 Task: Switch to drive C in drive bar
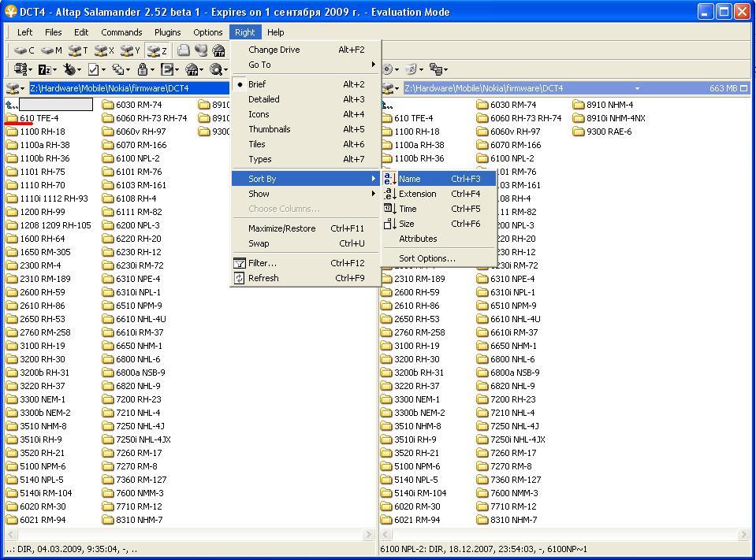tap(24, 50)
